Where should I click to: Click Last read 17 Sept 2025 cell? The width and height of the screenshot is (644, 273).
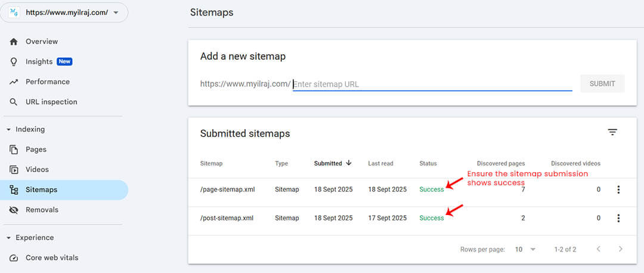point(388,218)
